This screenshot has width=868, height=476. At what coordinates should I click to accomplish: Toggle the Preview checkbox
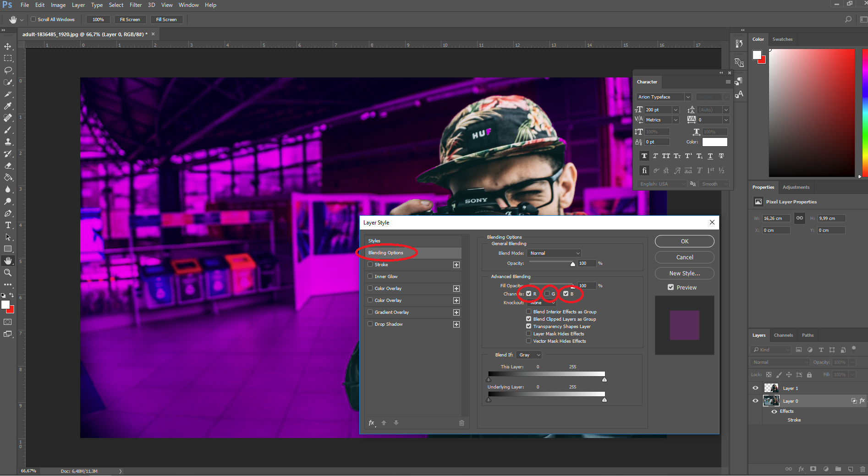click(671, 287)
